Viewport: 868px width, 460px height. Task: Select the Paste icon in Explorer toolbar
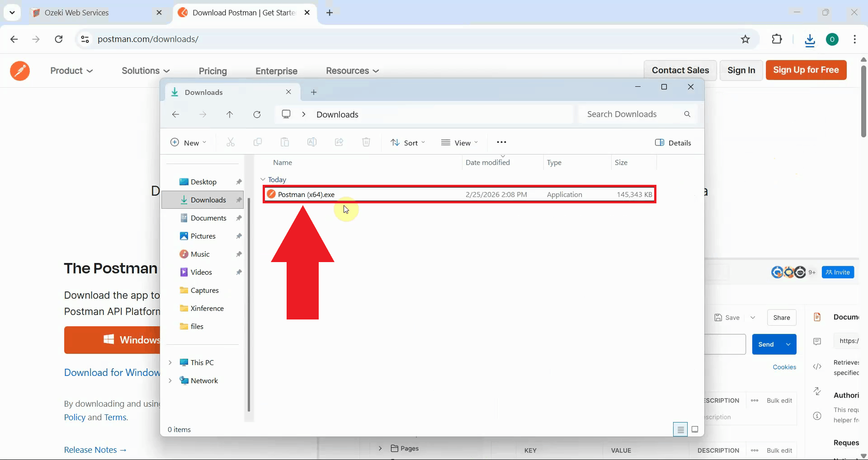(285, 142)
